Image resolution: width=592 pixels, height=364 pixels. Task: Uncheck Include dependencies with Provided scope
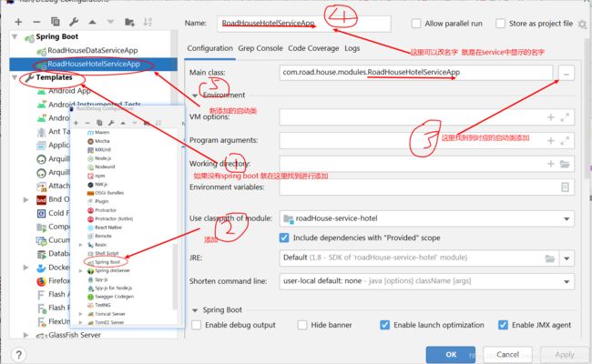pos(284,238)
